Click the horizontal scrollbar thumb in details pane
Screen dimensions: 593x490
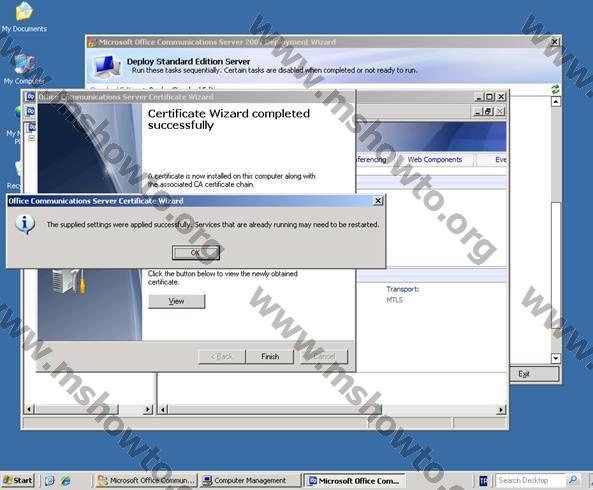tap(275, 409)
